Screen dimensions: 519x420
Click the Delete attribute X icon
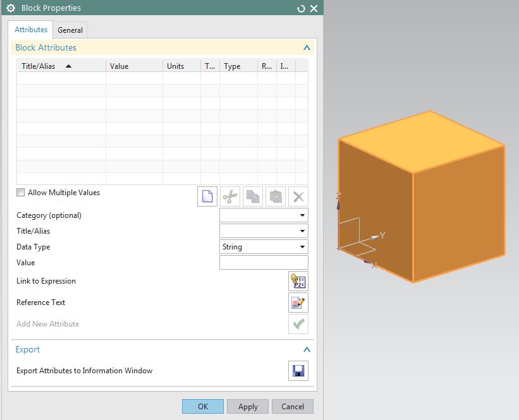click(298, 196)
